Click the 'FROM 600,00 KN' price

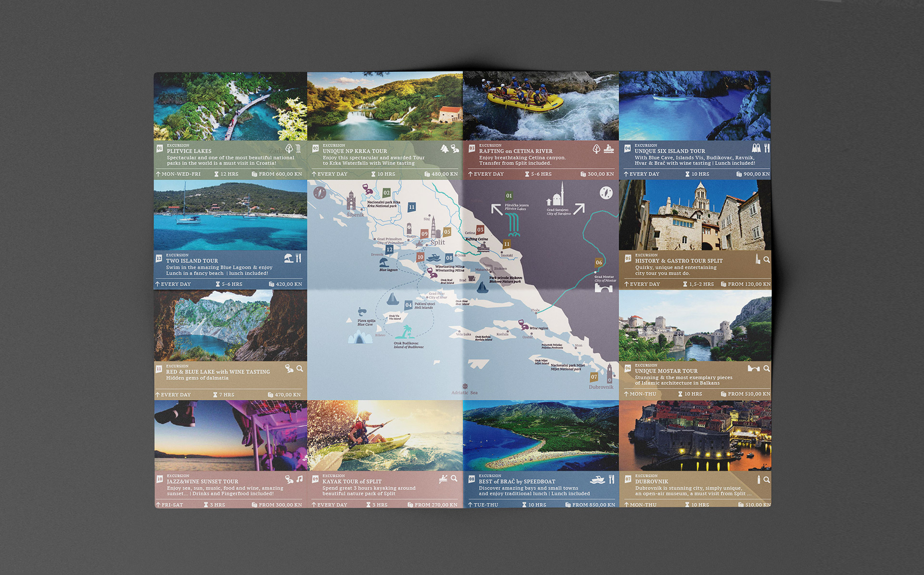click(x=281, y=174)
